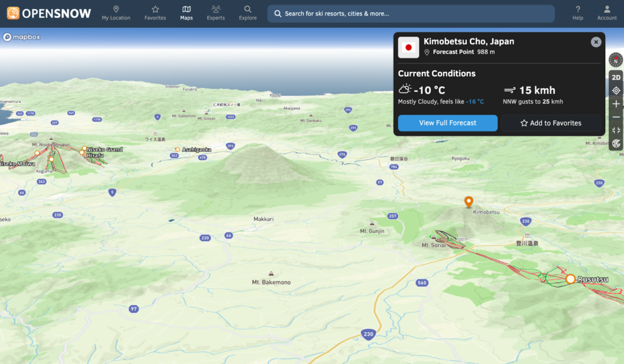
Task: Dismiss the Kimobetsu Cho popup via its close circle
Action: (x=595, y=41)
